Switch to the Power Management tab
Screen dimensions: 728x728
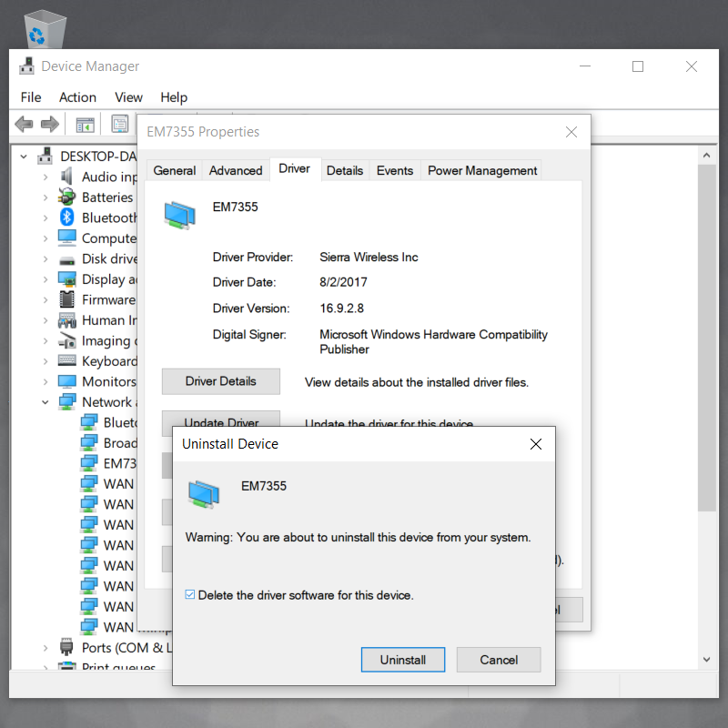(x=482, y=170)
